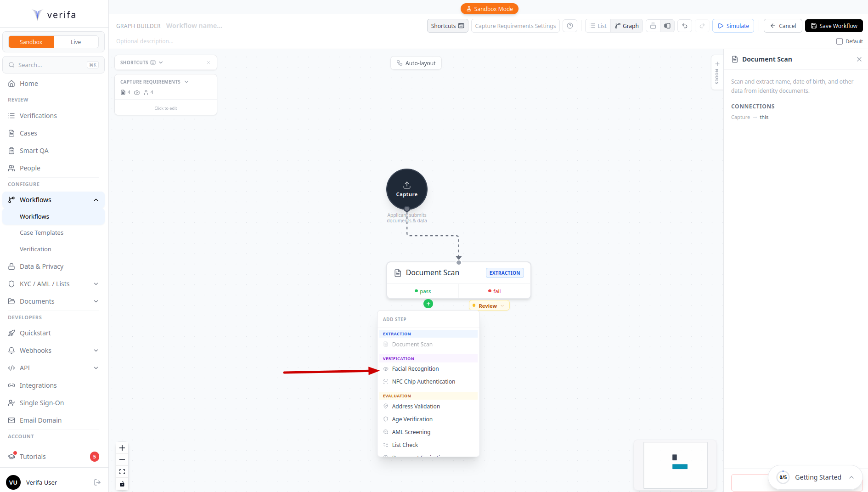Screen dimensions: 868x492
Task: Click the logout icon next to Verifa User
Action: [x=97, y=482]
